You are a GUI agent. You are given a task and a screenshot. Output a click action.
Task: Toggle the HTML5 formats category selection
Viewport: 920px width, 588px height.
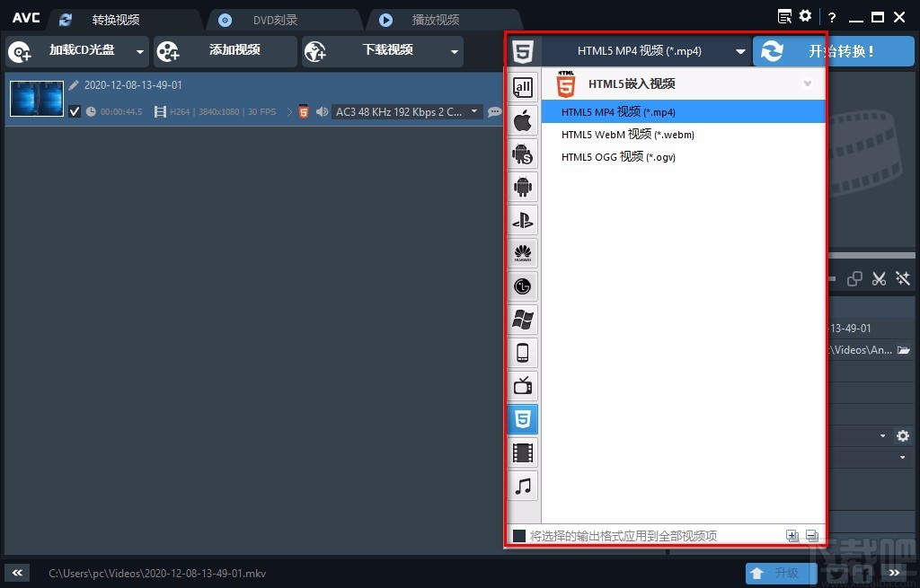(523, 418)
